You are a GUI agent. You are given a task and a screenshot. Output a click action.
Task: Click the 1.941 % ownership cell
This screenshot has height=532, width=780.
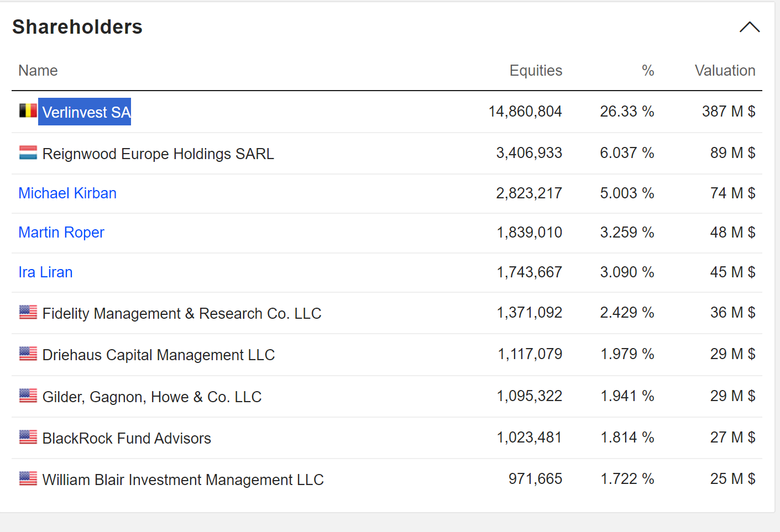(x=627, y=396)
